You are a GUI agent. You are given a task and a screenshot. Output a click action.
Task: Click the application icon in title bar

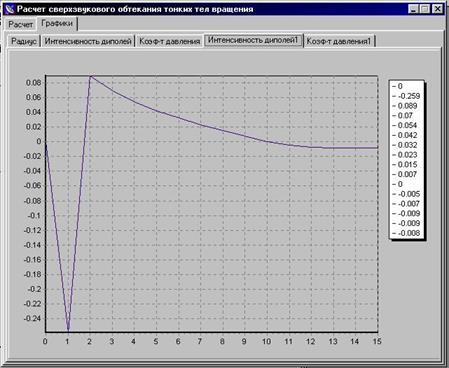(10, 9)
